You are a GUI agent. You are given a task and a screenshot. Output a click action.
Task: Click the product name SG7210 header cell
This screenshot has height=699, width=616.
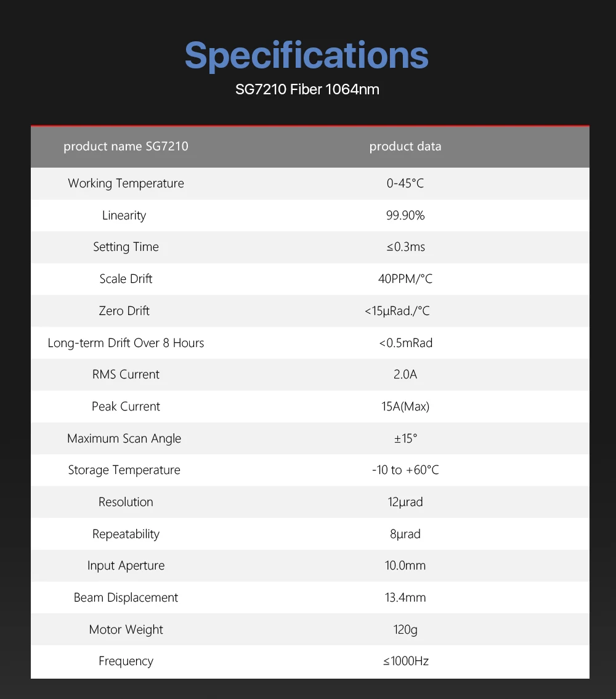126,146
